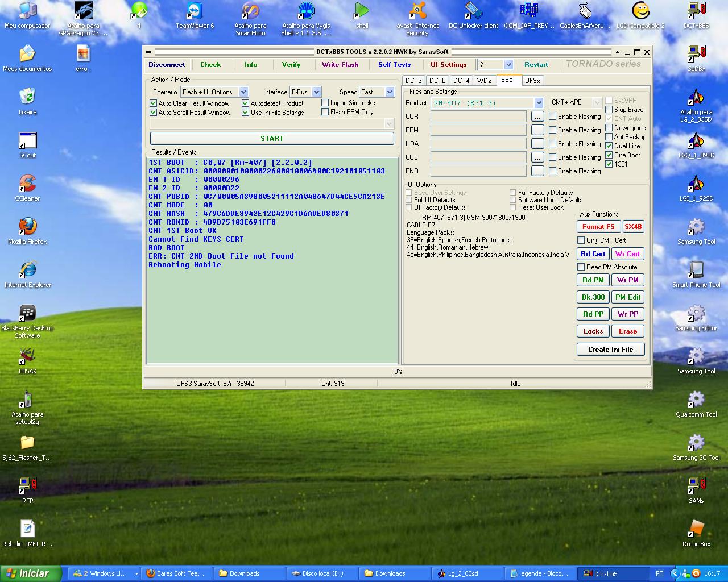
Task: Enable Only CMT Cert checkbox
Action: pyautogui.click(x=581, y=240)
